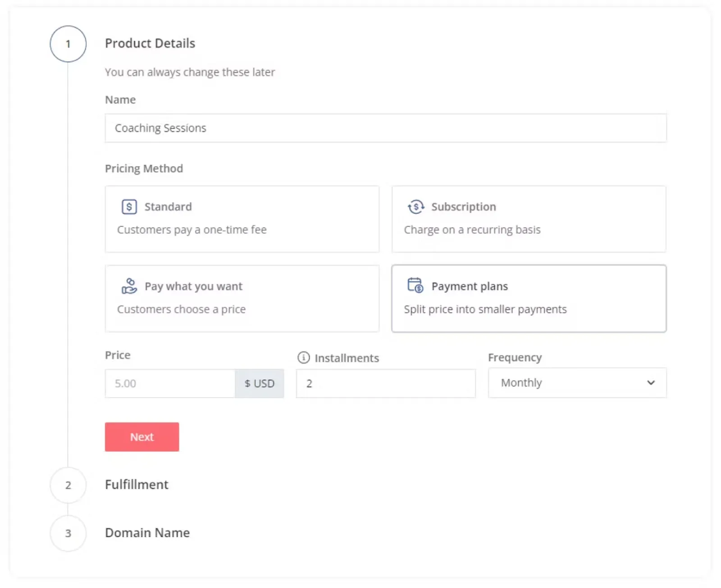This screenshot has width=721, height=588.
Task: Click the Pay what you want hand icon
Action: tap(129, 286)
